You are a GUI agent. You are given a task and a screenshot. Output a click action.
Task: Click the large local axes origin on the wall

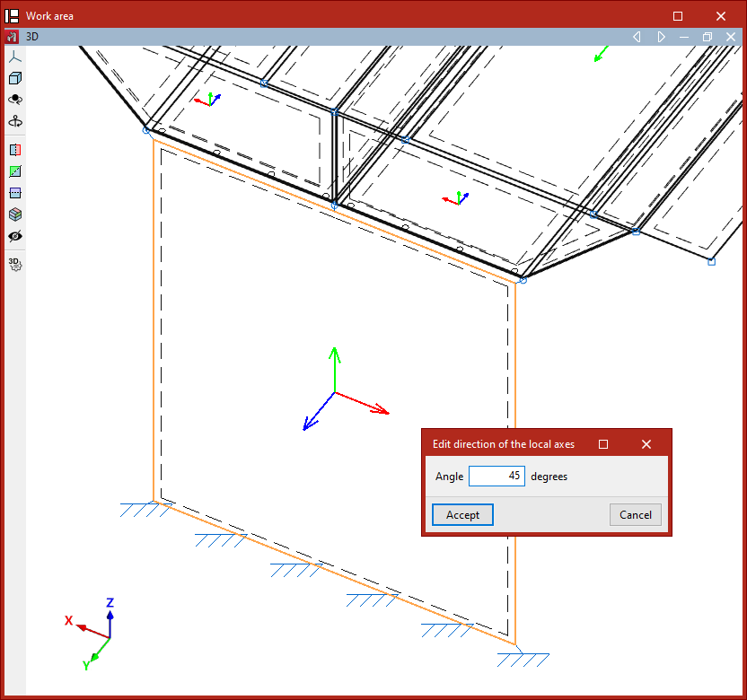click(x=335, y=392)
